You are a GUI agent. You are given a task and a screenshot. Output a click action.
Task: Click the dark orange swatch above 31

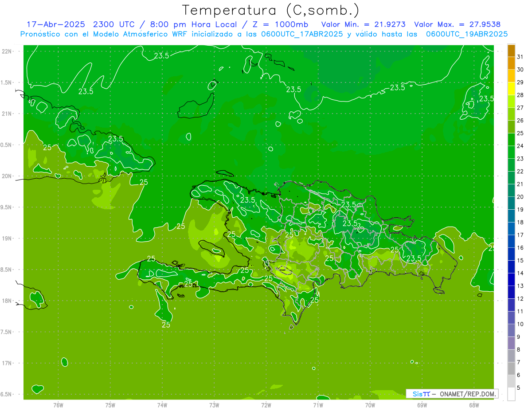click(x=511, y=51)
